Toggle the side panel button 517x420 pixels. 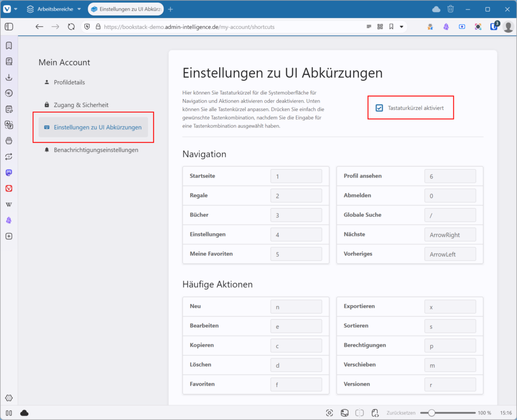[x=9, y=27]
